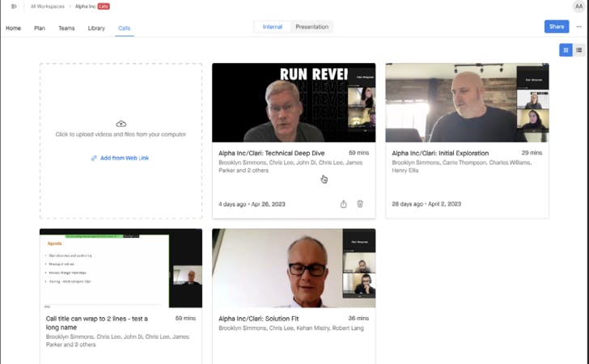Open the Solution Fit call thumbnail

click(294, 269)
